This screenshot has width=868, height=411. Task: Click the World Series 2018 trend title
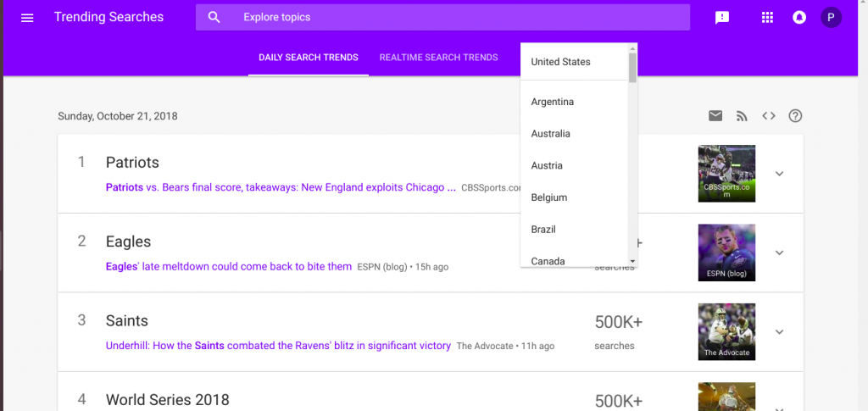[x=167, y=399]
